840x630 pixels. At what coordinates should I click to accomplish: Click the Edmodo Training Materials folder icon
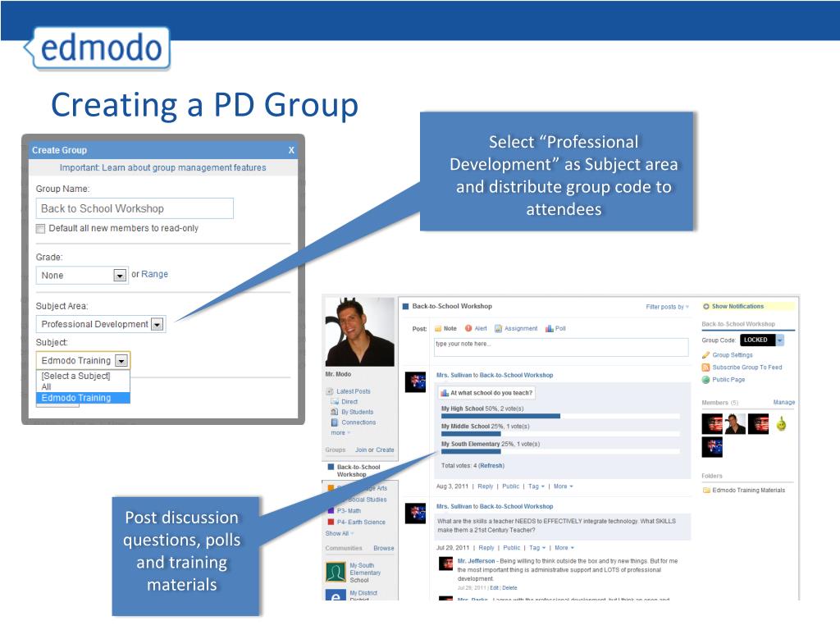coord(706,491)
